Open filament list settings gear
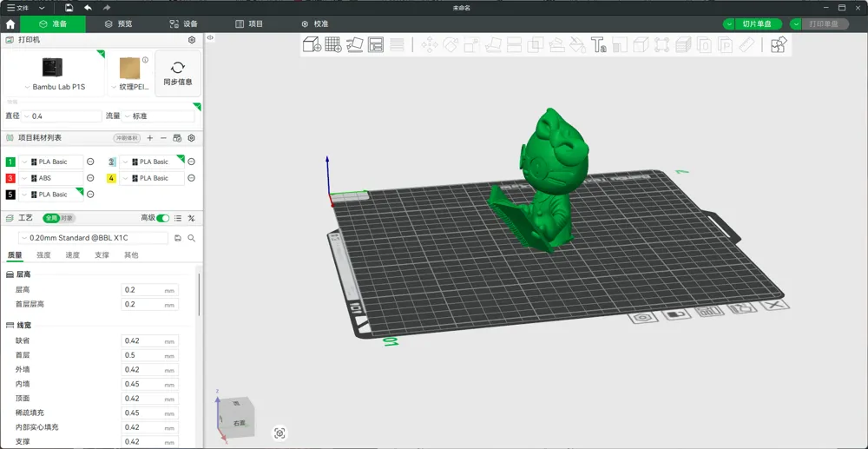 192,138
